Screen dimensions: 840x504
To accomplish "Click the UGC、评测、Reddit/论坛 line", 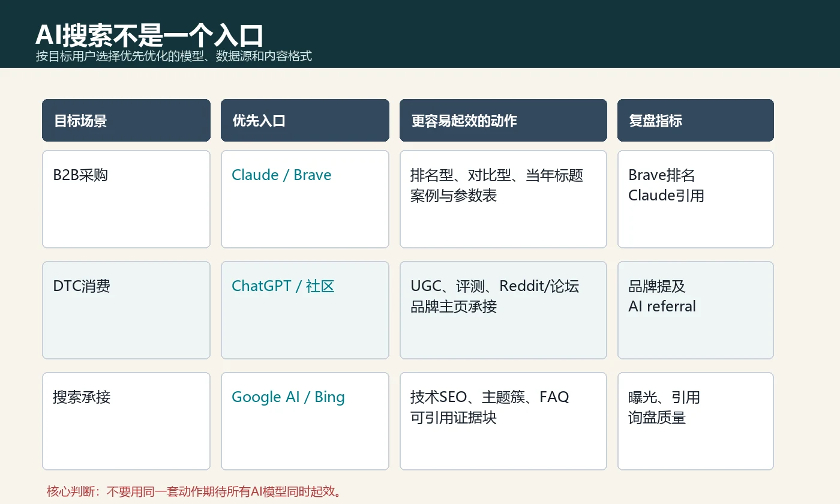I will (x=495, y=286).
